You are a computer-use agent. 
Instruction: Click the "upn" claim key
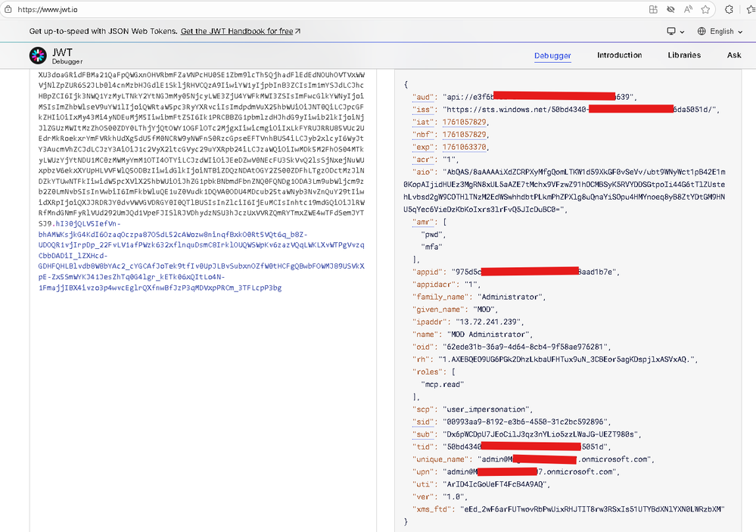pyautogui.click(x=423, y=471)
